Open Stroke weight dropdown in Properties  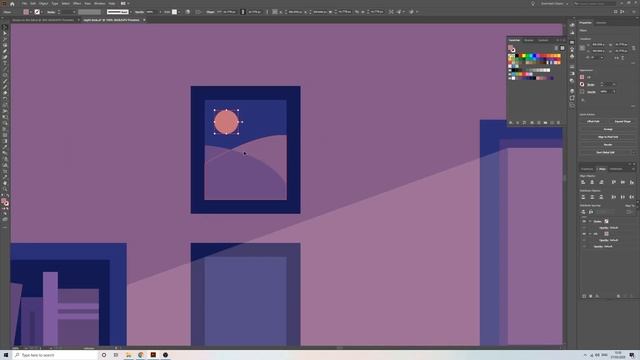pos(613,84)
